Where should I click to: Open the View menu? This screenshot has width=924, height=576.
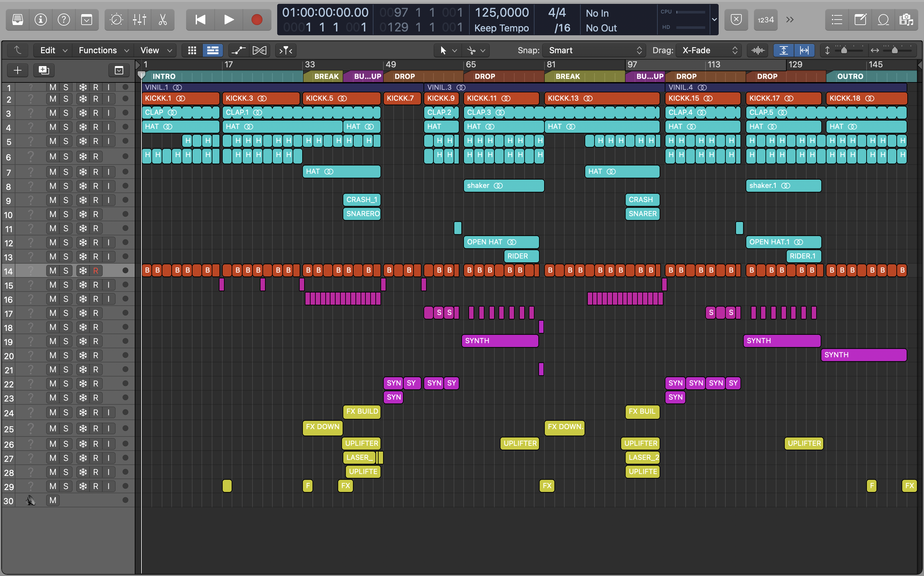(x=156, y=50)
